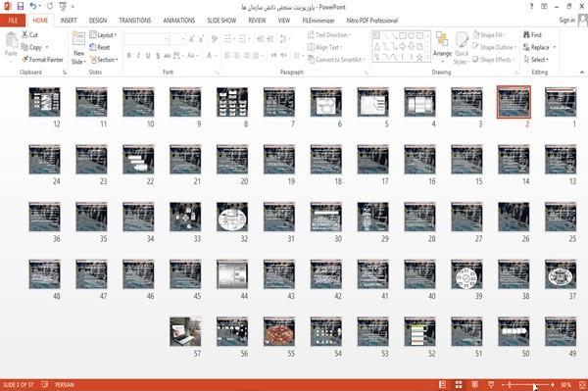Click the Paste button
588x391 pixels.
pyautogui.click(x=11, y=44)
